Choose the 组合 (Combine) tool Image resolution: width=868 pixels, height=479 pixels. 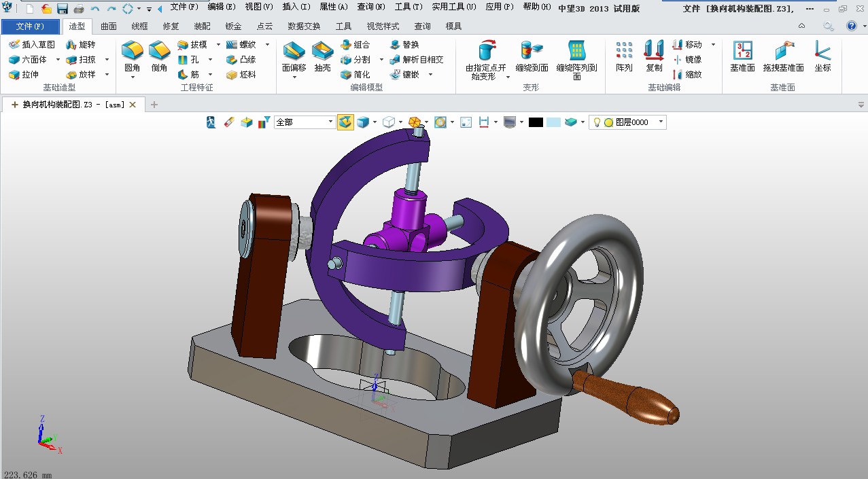pyautogui.click(x=355, y=44)
